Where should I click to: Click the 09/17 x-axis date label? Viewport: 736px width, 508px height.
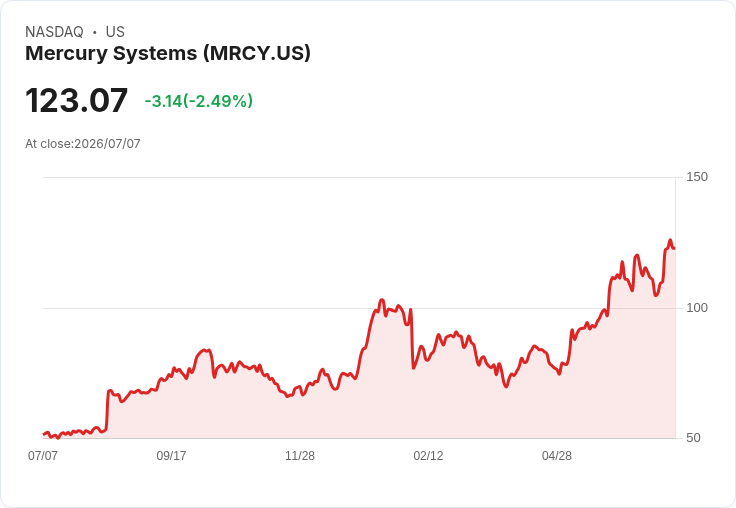tap(171, 455)
